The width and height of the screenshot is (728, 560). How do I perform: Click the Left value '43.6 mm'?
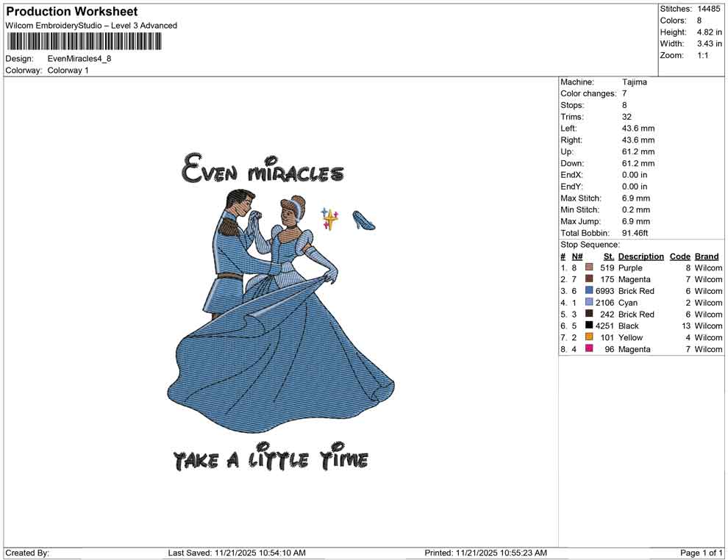pos(638,128)
